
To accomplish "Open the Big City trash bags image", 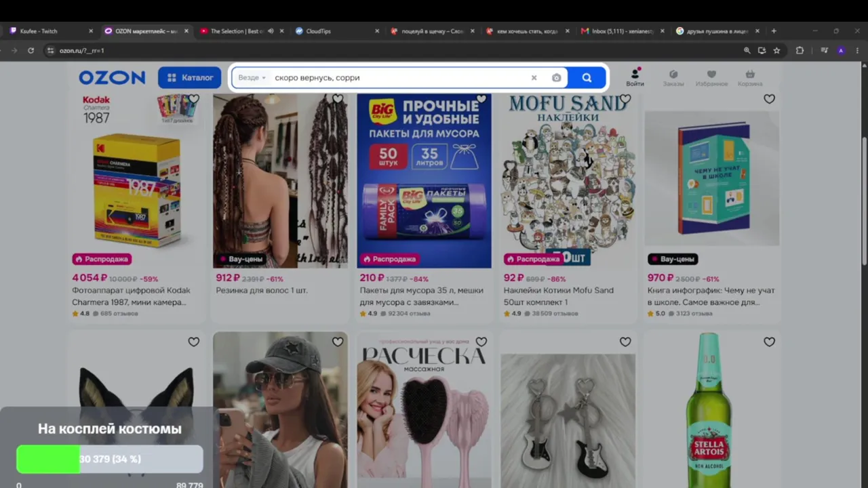I will point(424,180).
